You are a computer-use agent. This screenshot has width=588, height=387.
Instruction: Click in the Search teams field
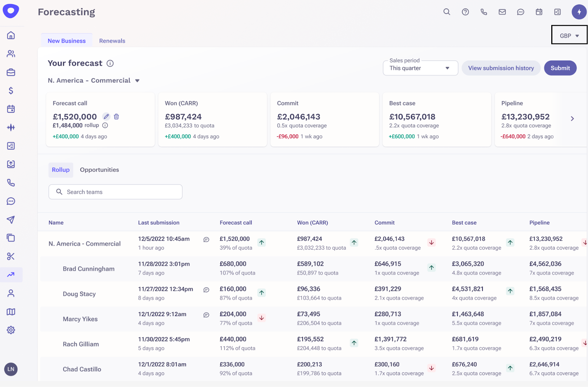tap(115, 191)
